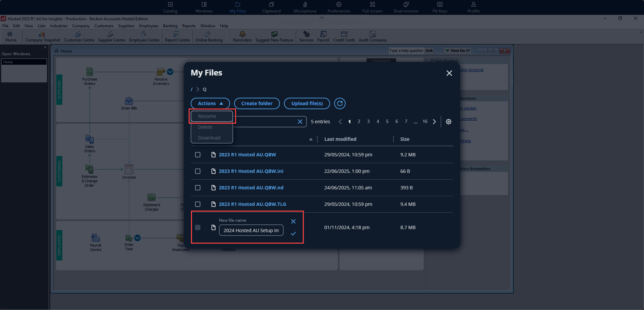
Task: Open Payroll toolbar icon
Action: tap(323, 37)
